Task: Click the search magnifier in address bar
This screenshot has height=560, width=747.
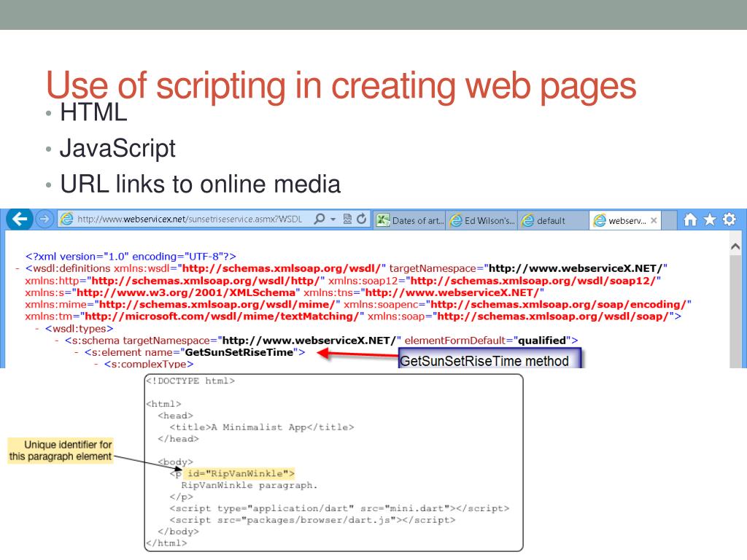Action: pos(319,219)
